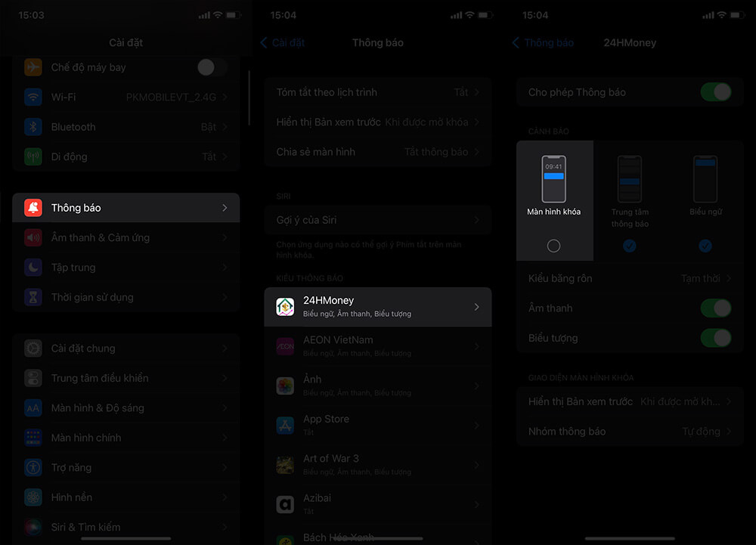The image size is (756, 545).
Task: Open Azibai notification settings
Action: pos(378,504)
